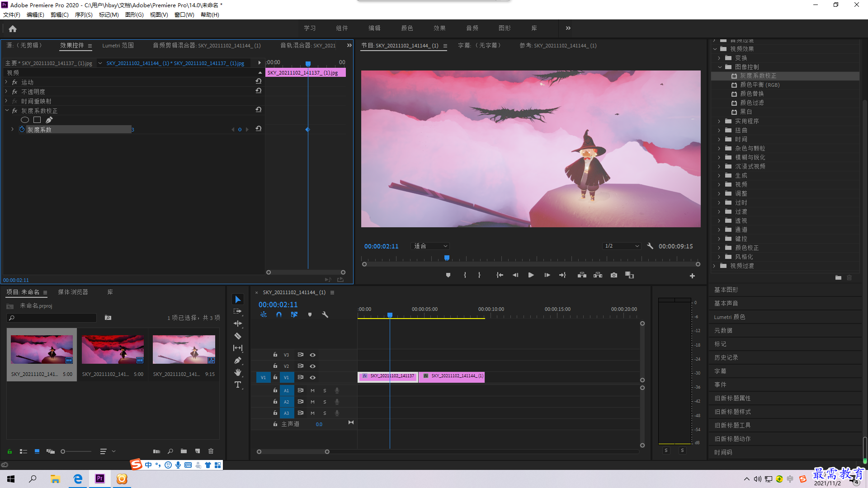The height and width of the screenshot is (488, 868).
Task: Switch to the 颜色 workspace
Action: coord(407,28)
